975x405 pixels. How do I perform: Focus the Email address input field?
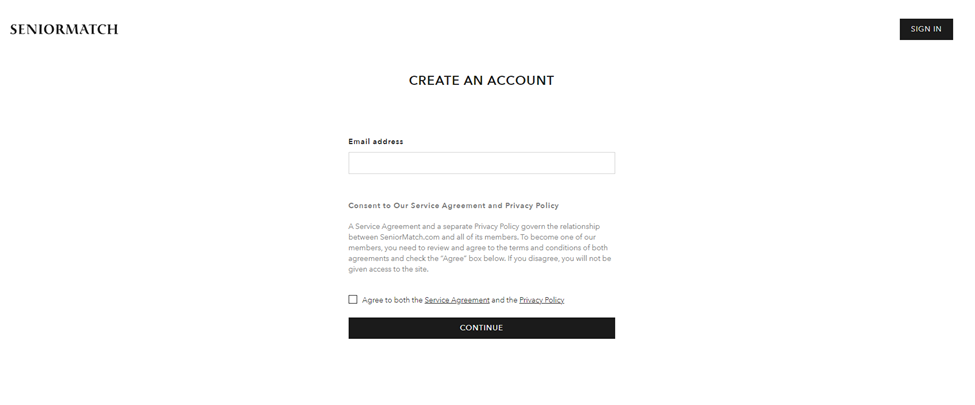[x=481, y=163]
